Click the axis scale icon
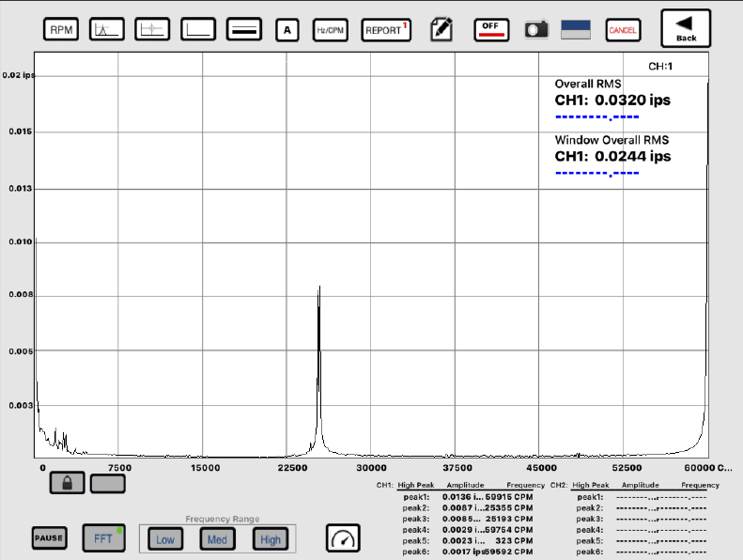The width and height of the screenshot is (743, 560). pos(198,29)
